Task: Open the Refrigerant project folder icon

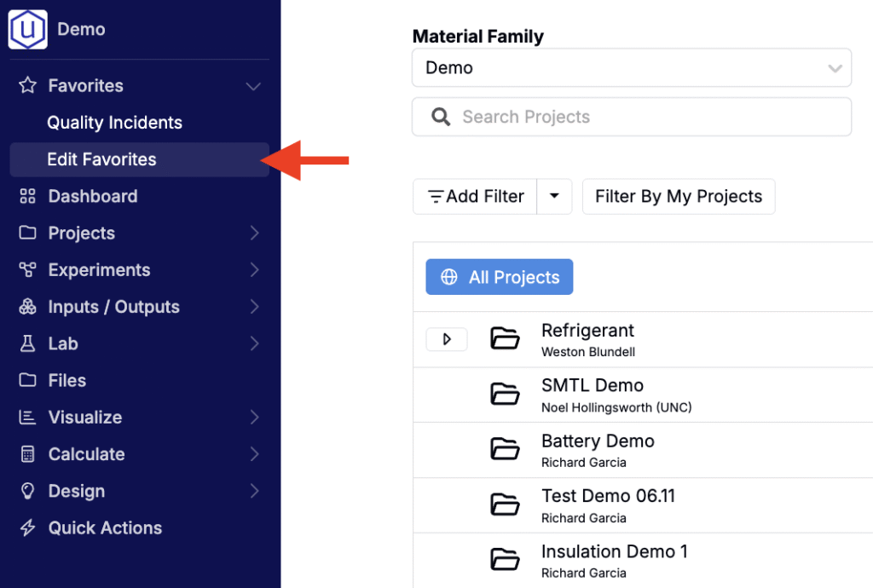Action: pyautogui.click(x=505, y=339)
